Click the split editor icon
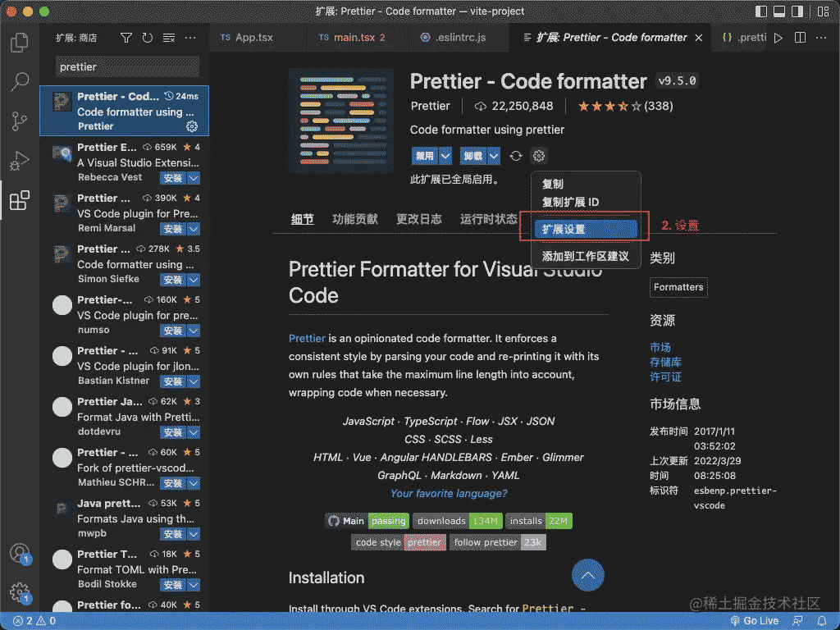840x630 pixels. coord(800,38)
